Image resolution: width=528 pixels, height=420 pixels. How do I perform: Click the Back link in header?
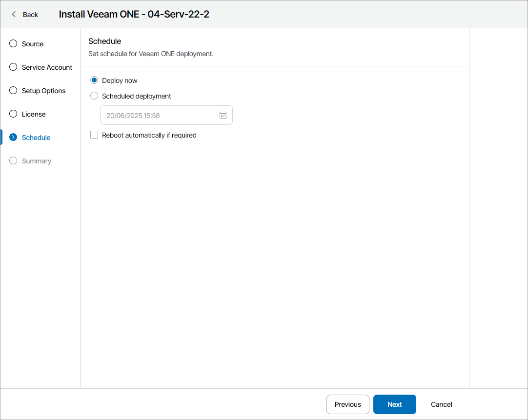pyautogui.click(x=30, y=15)
